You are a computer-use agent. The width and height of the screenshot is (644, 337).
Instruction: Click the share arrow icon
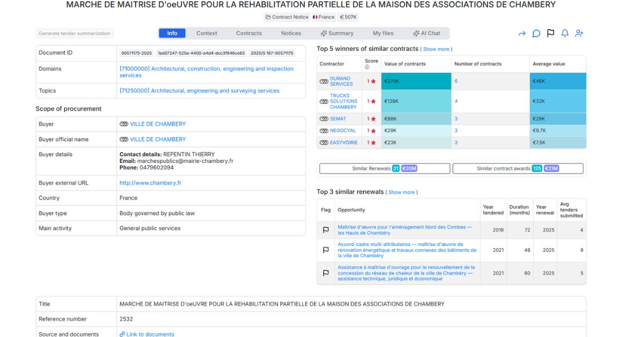click(x=522, y=33)
